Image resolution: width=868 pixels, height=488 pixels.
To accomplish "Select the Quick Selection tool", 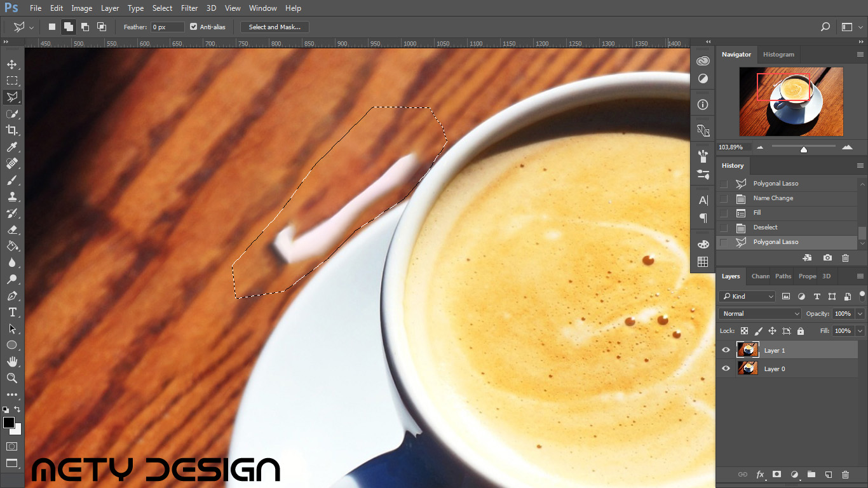I will click(12, 114).
